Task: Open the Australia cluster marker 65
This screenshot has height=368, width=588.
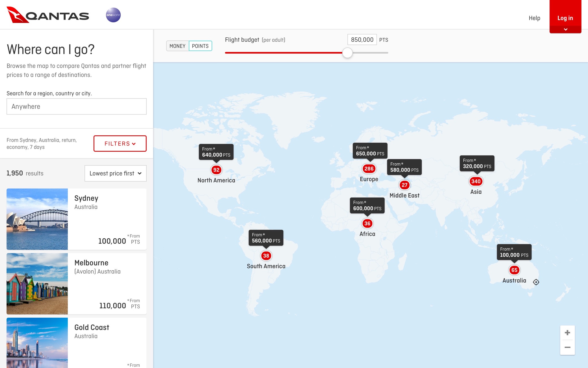Action: (x=514, y=270)
